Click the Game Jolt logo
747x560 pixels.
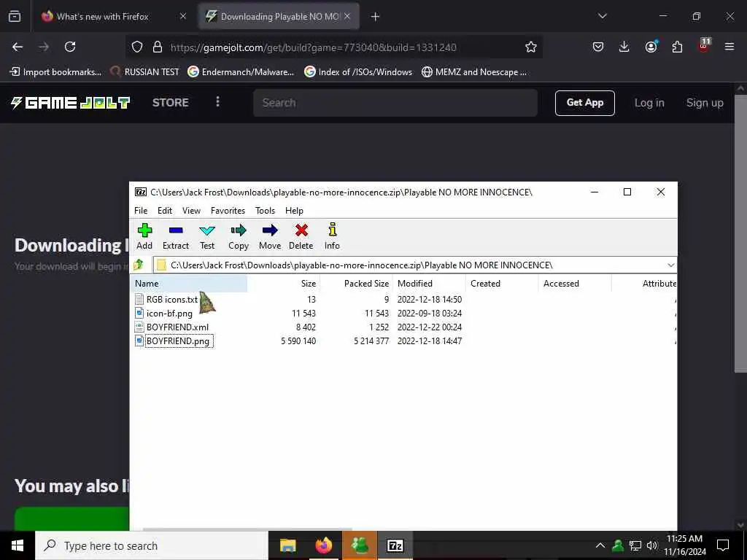click(70, 102)
